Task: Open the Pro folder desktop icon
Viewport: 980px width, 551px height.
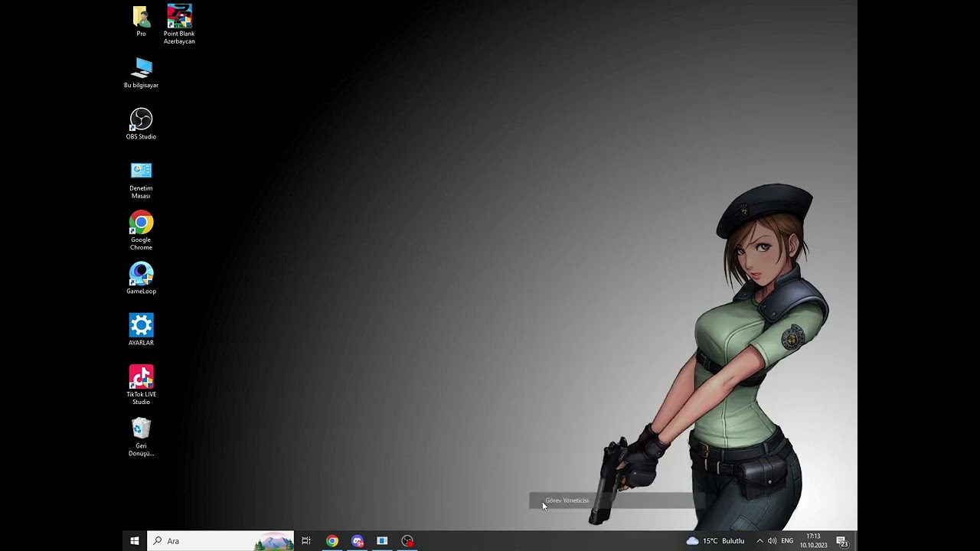Action: pyautogui.click(x=141, y=21)
